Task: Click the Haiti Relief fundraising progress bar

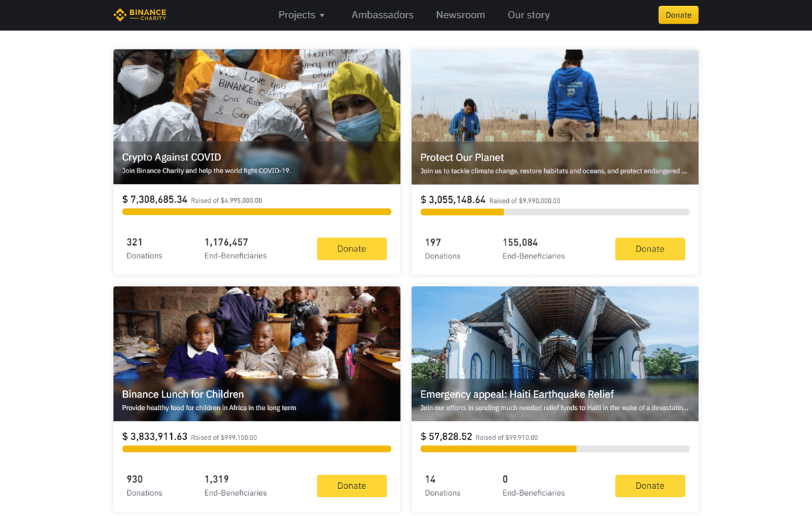Action: pyautogui.click(x=555, y=449)
